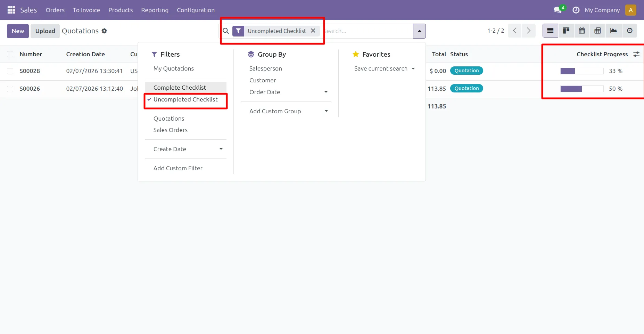Remove the Uncompleted Checklist filter tag

[313, 31]
